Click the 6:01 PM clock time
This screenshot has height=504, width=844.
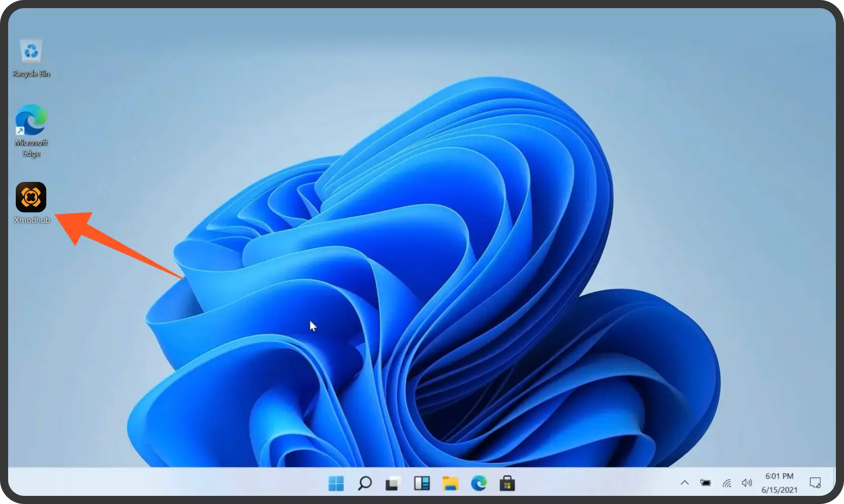pos(779,476)
